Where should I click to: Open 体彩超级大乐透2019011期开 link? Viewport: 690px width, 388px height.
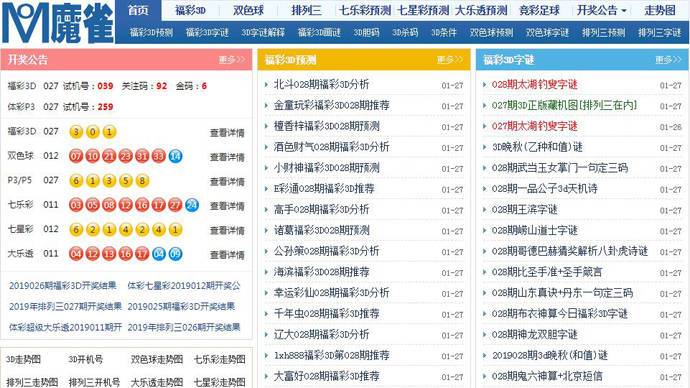pyautogui.click(x=65, y=327)
